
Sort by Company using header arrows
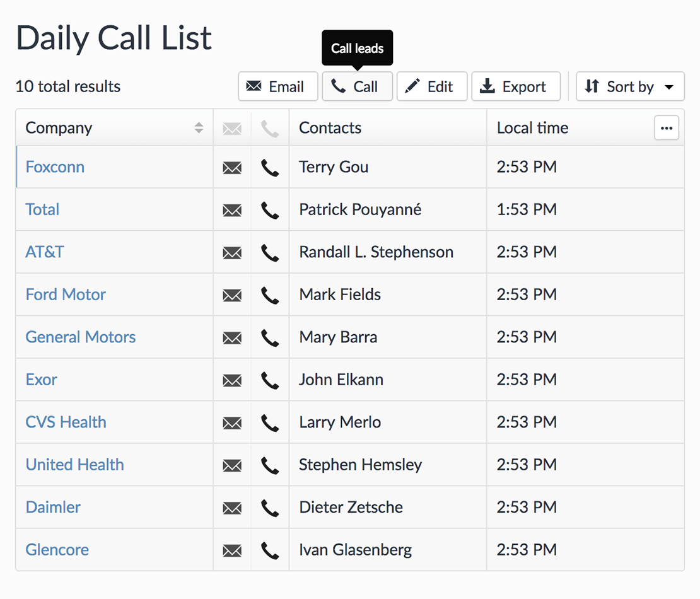[199, 128]
